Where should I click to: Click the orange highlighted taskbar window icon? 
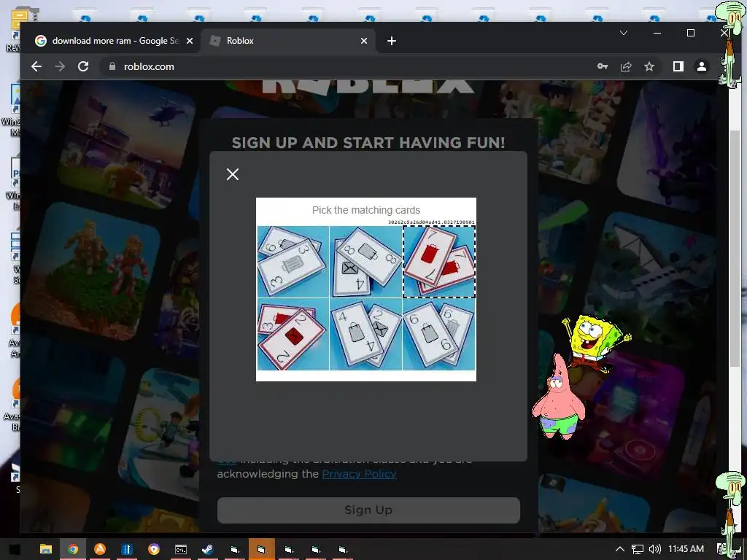pos(262,550)
